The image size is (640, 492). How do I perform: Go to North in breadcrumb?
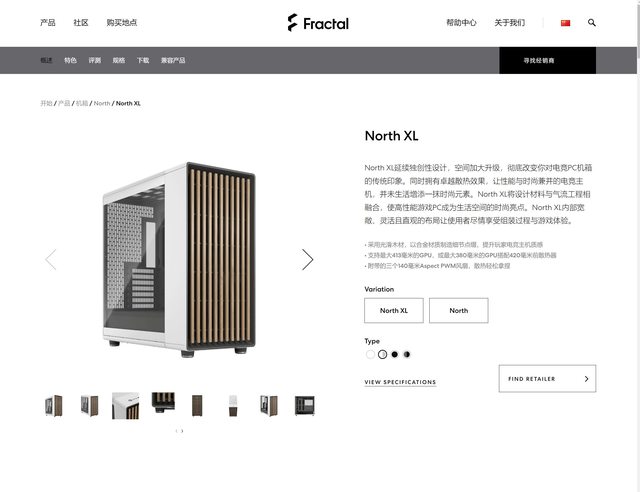[102, 103]
